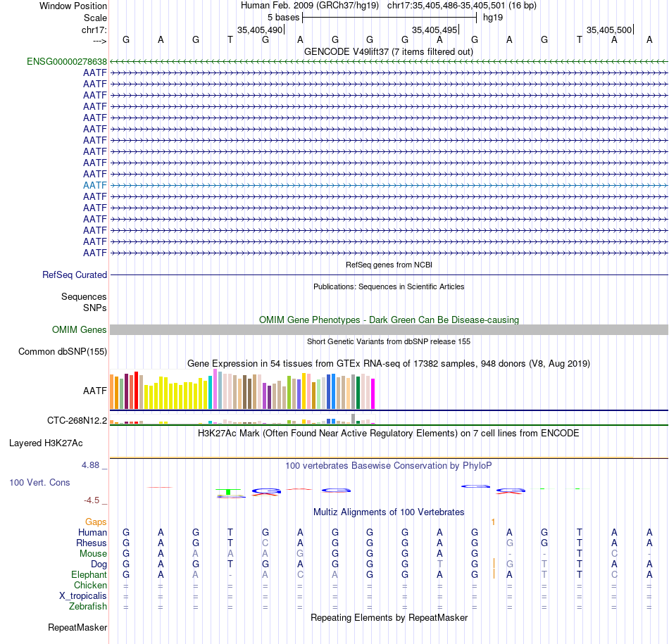Image resolution: width=669 pixels, height=644 pixels.
Task: Select the Chicken species row label
Action: coord(90,585)
